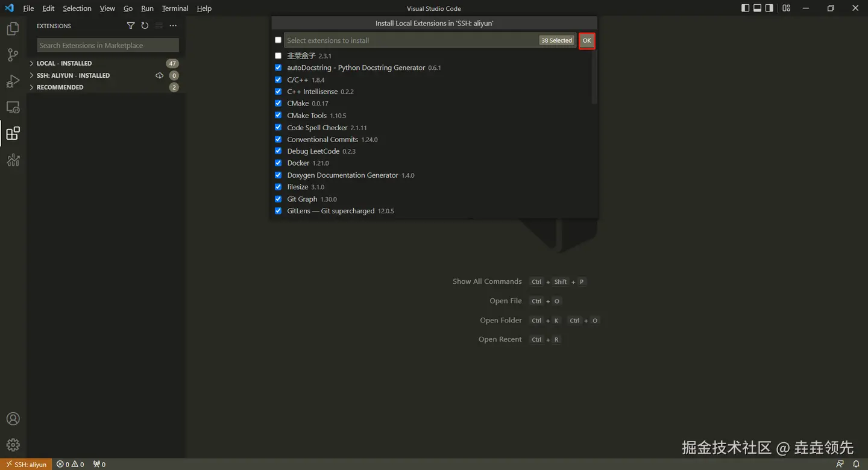Open the File menu
The width and height of the screenshot is (868, 470).
[x=28, y=8]
